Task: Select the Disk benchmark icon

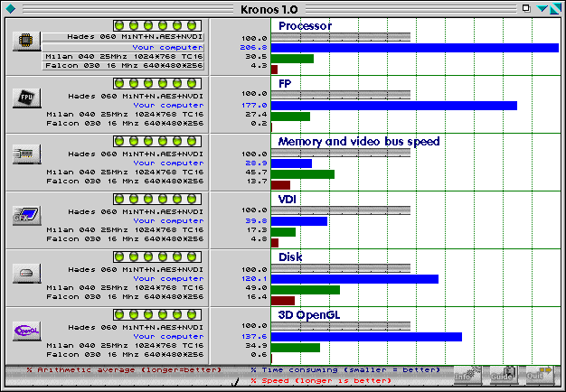Action: 27,273
